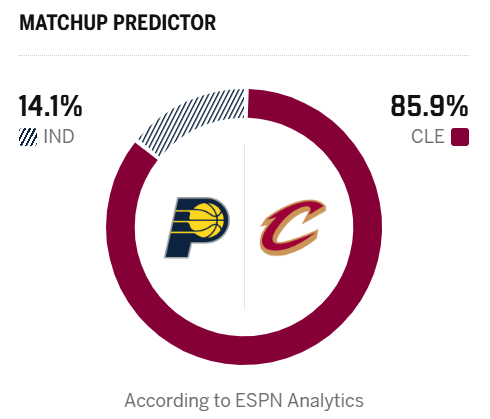Click the Cleveland Cavaliers logo
The height and width of the screenshot is (419, 490).
click(293, 228)
